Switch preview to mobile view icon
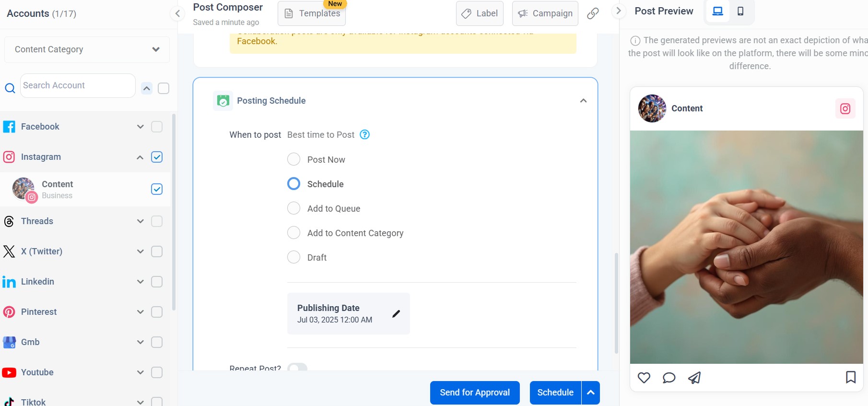This screenshot has width=868, height=406. coord(740,11)
